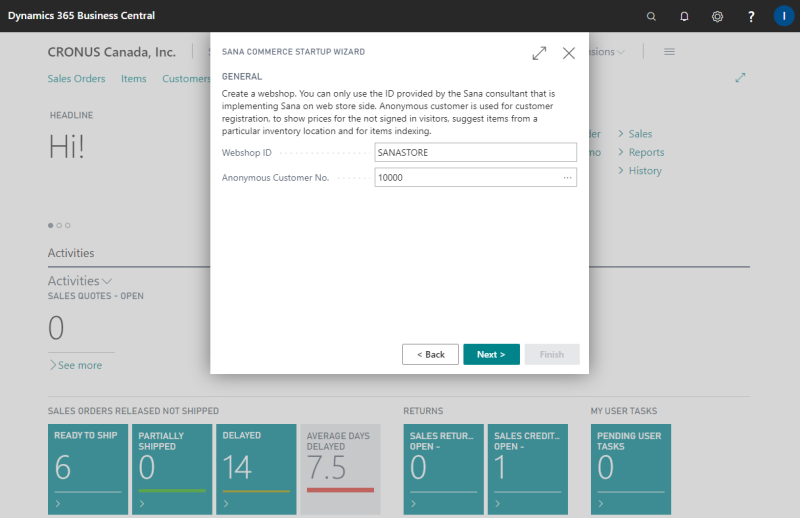Open the Delayed tile showing 14
Screen dimensions: 800x518
pyautogui.click(x=256, y=469)
